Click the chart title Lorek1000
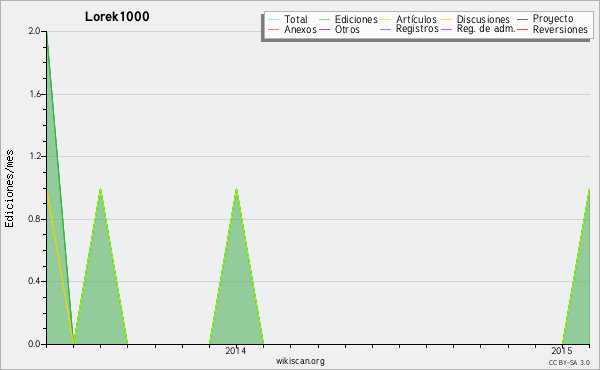Viewport: 600px width, 370px height. 117,16
